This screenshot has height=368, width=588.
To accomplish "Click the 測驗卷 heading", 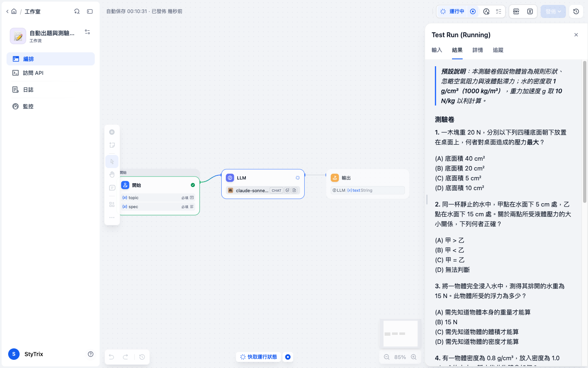I will (x=445, y=120).
